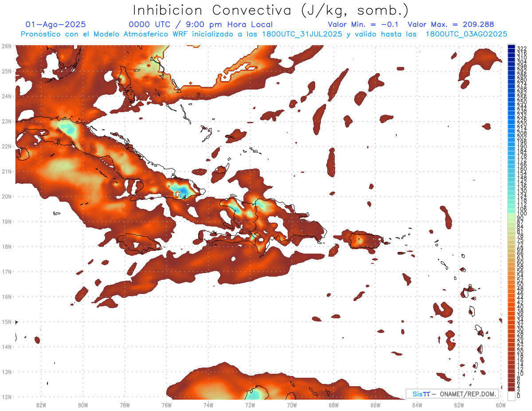Click the '25N' latitude label

[7, 71]
